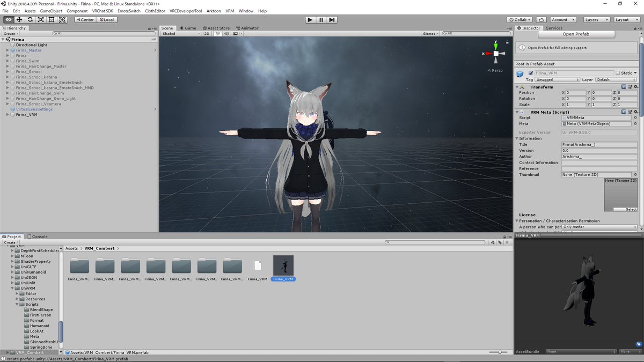Start Play mode
This screenshot has height=362, width=644.
coord(310,19)
